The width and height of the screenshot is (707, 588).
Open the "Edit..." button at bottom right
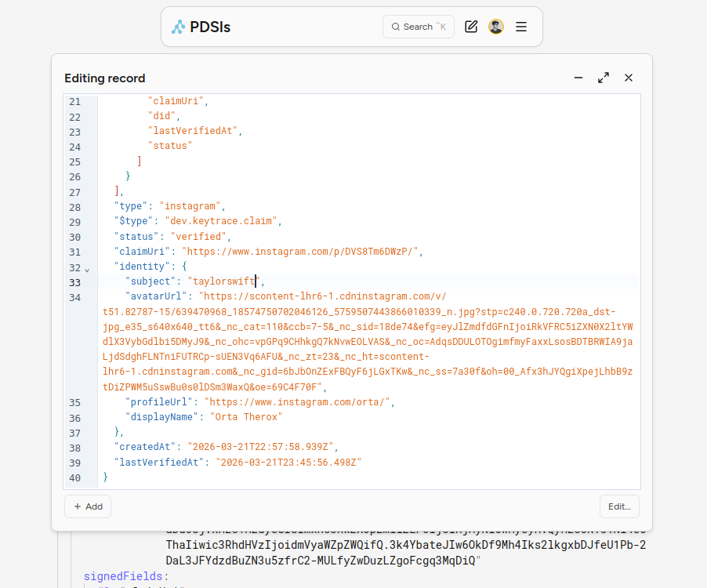click(618, 506)
